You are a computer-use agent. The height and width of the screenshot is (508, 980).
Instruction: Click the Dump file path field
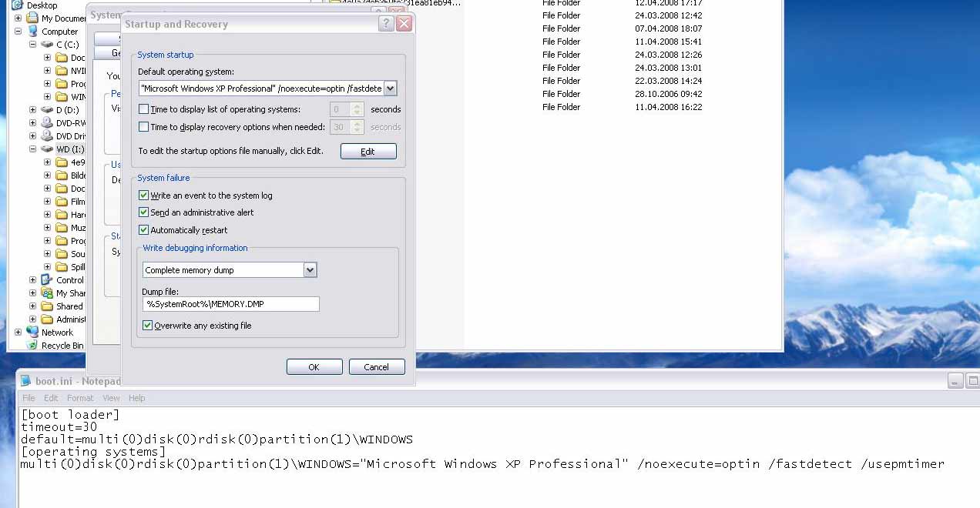[x=231, y=304]
